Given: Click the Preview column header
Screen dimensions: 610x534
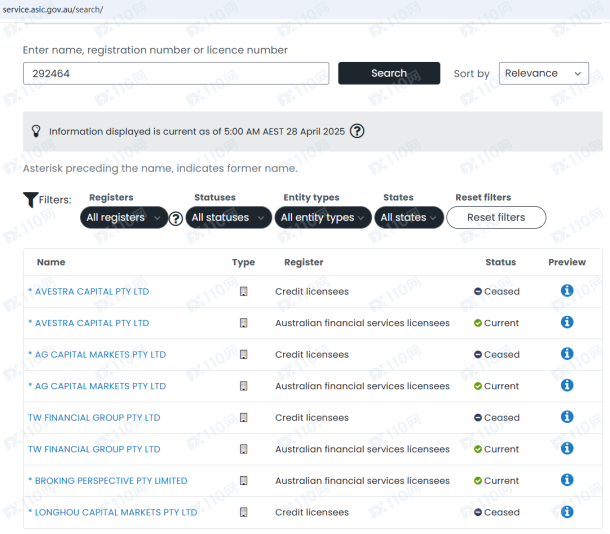Looking at the screenshot, I should (567, 262).
